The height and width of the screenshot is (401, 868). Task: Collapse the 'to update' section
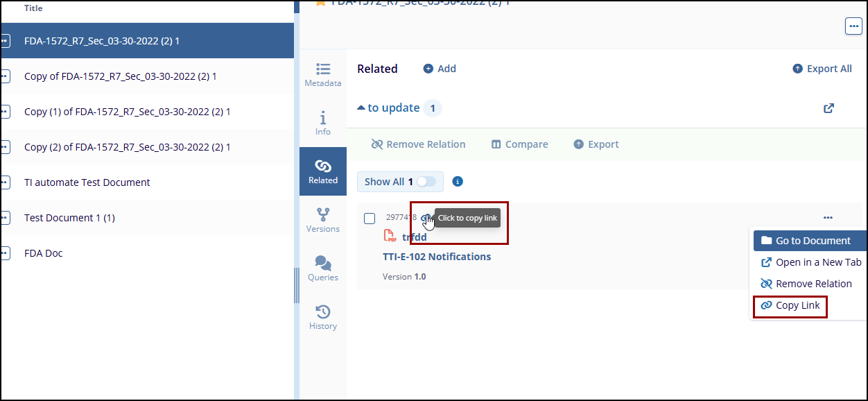[x=388, y=108]
